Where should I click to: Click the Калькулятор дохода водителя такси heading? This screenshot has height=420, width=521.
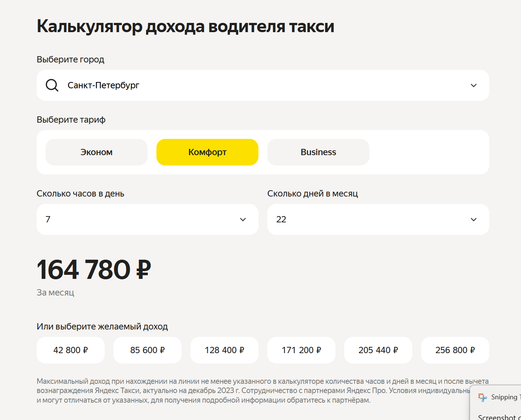tap(185, 26)
